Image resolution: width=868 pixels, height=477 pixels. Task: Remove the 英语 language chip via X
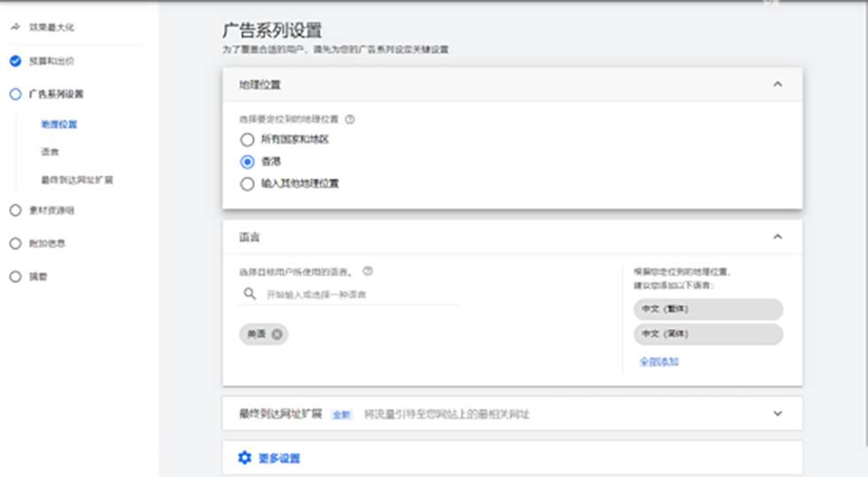point(277,334)
